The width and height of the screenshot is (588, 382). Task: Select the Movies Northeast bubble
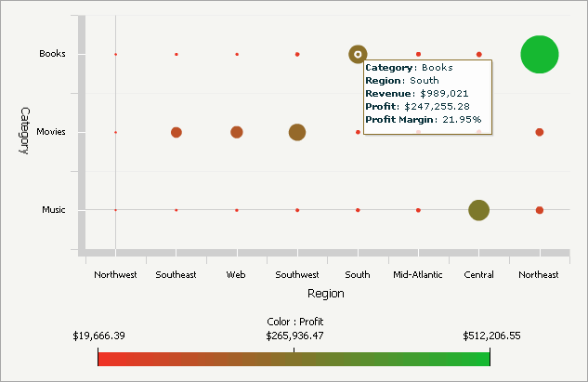click(x=539, y=132)
